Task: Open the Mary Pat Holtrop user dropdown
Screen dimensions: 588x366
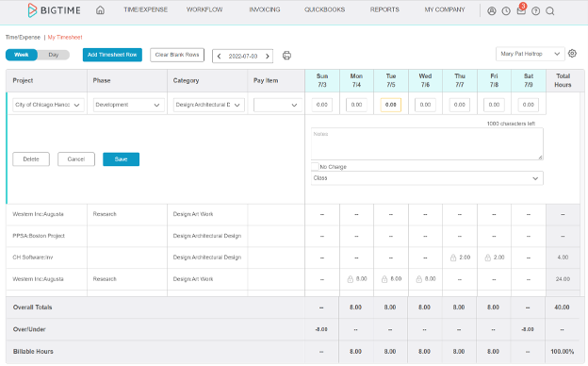Action: click(531, 54)
